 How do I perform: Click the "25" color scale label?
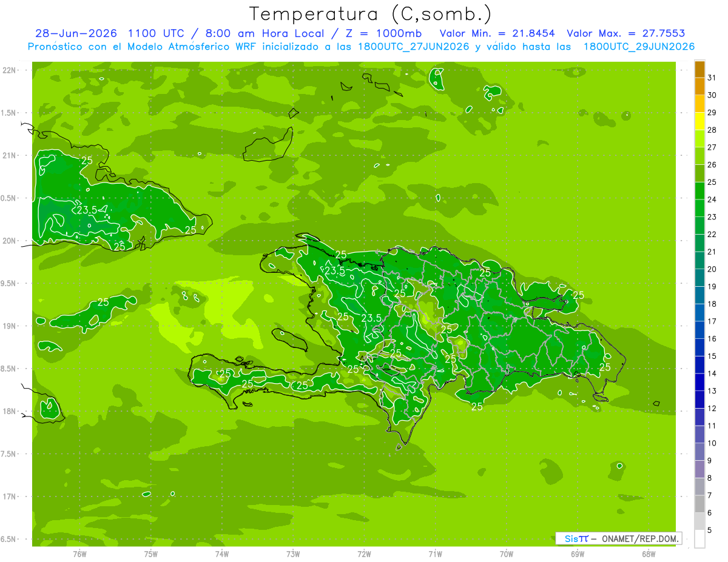[712, 182]
